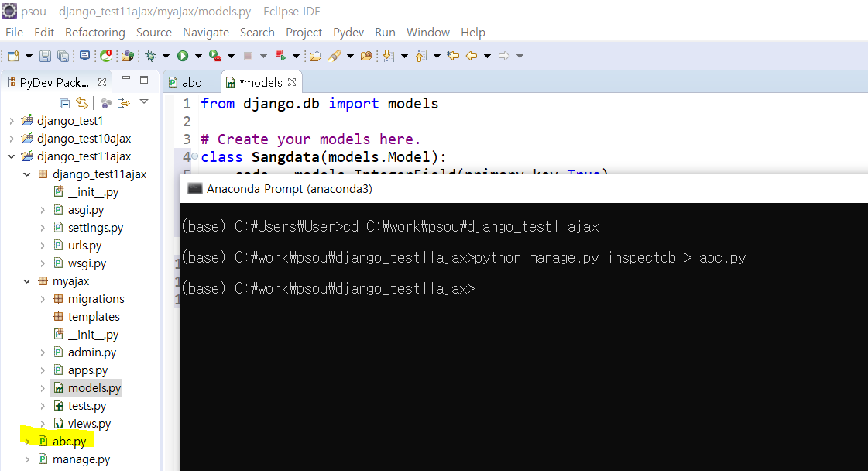Click the Collapse All icon in package explorer
The width and height of the screenshot is (868, 471).
coord(65,103)
